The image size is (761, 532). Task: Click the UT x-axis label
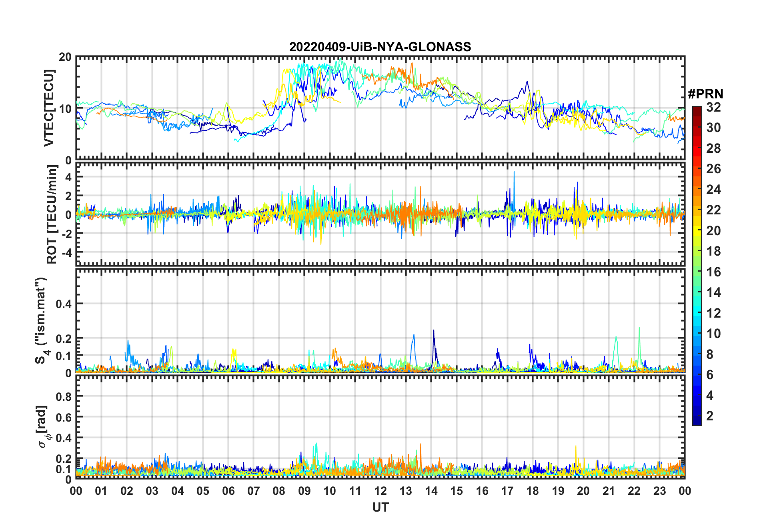(x=380, y=507)
